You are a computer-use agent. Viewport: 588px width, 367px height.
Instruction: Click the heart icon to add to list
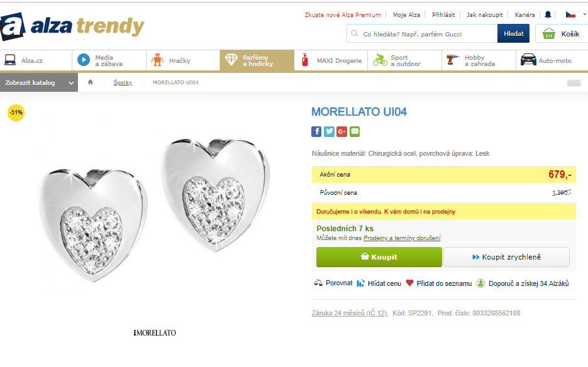(410, 283)
